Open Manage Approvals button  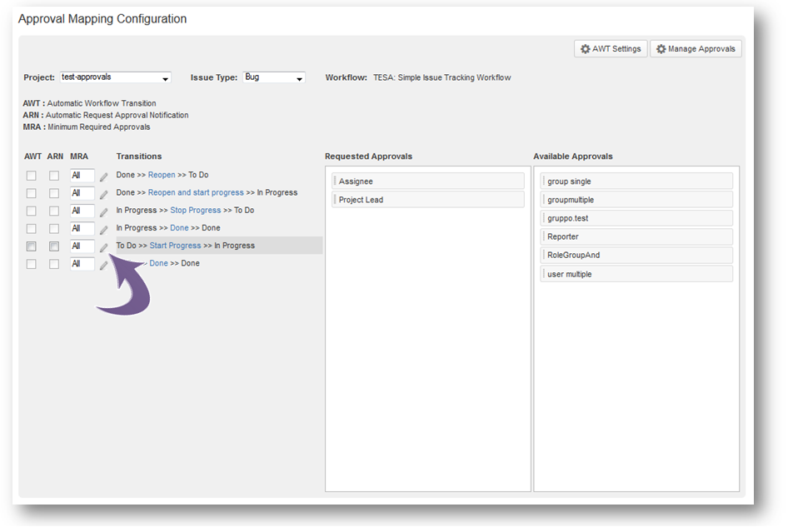point(696,49)
